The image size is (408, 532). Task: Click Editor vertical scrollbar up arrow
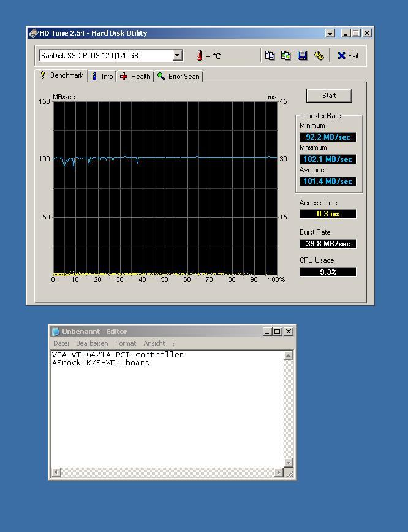[288, 355]
